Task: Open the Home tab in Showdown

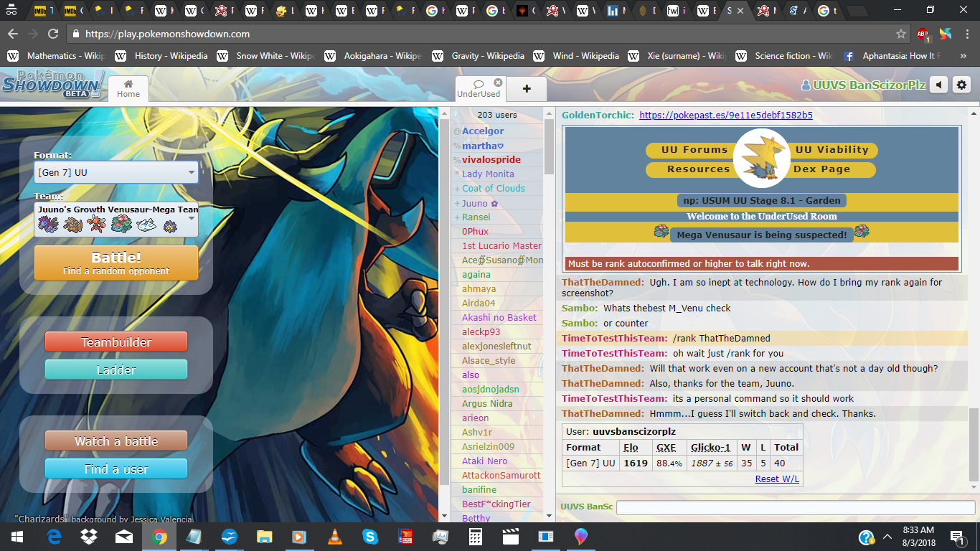Action: point(128,88)
